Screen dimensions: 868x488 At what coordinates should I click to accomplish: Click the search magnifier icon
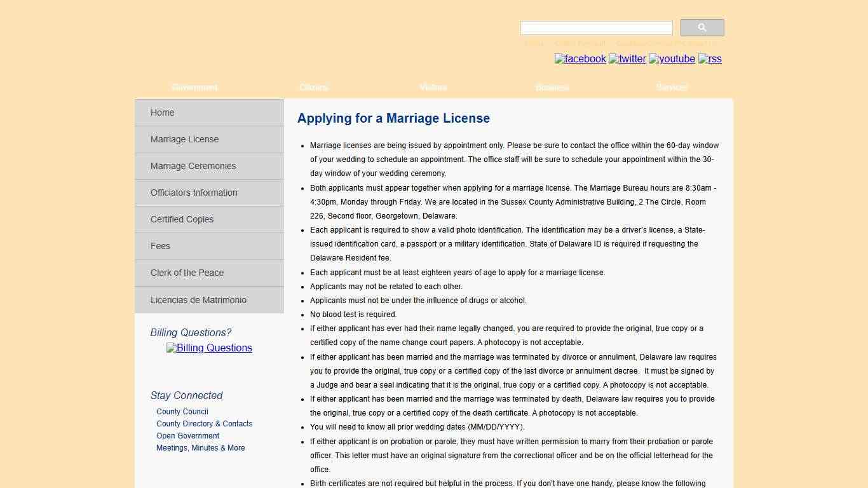pos(702,27)
